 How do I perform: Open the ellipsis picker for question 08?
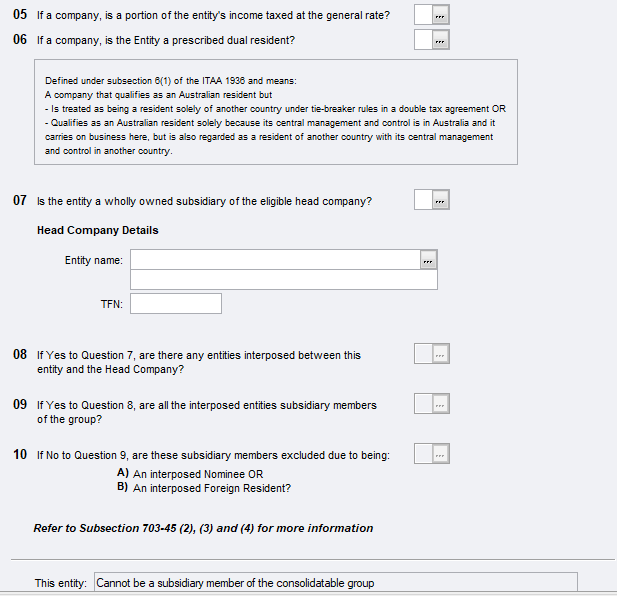point(441,354)
